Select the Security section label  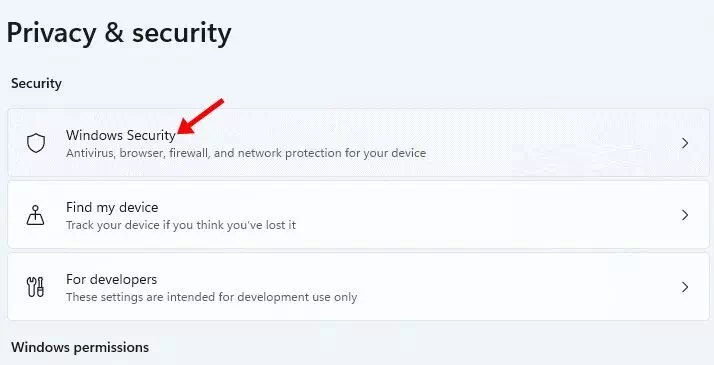pyautogui.click(x=36, y=83)
